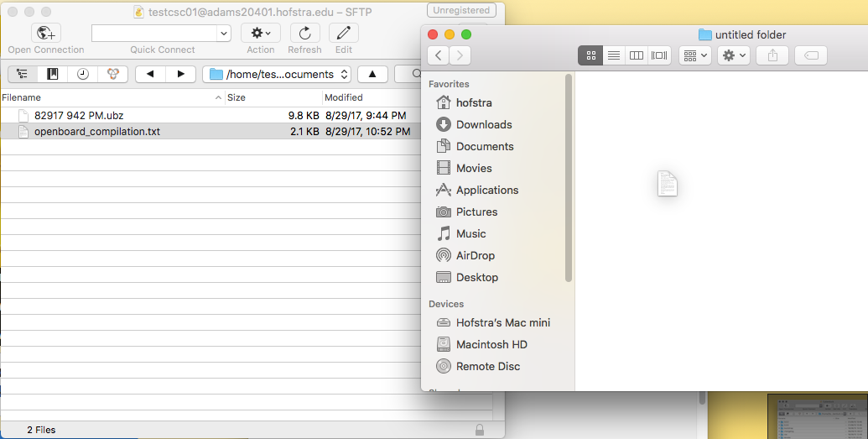Click the Finder Share button
868x439 pixels.
tap(772, 55)
